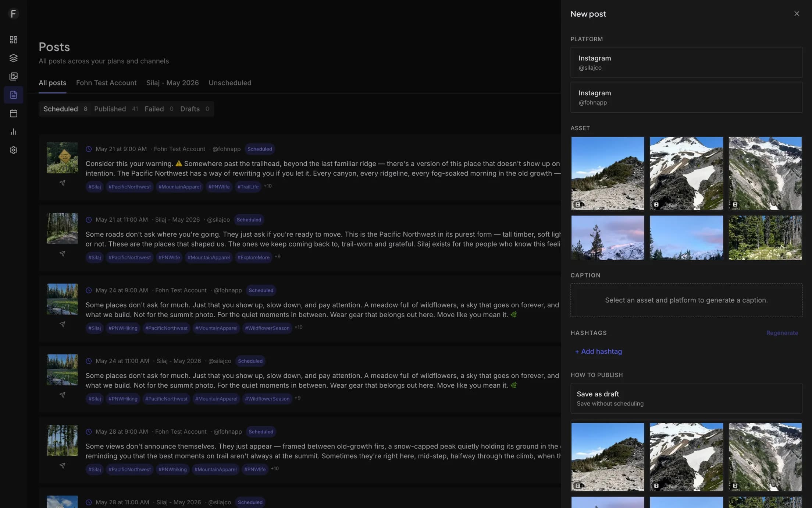Click send icon under May 24 11:00 AM post
812x508 pixels.
[63, 395]
